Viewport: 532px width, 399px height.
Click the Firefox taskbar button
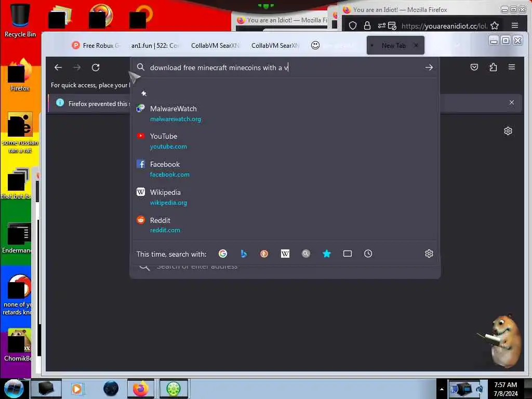[x=140, y=389]
